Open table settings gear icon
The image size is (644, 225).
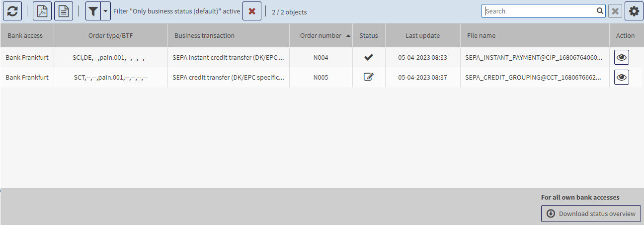(634, 11)
